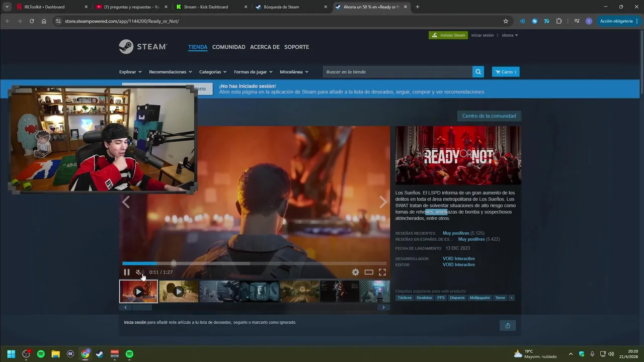The width and height of the screenshot is (644, 362).
Task: Expand the Formas de jugar dropdown
Action: click(x=253, y=72)
